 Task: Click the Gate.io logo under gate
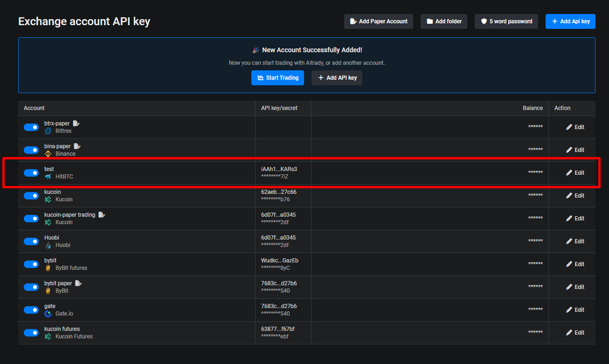point(48,314)
